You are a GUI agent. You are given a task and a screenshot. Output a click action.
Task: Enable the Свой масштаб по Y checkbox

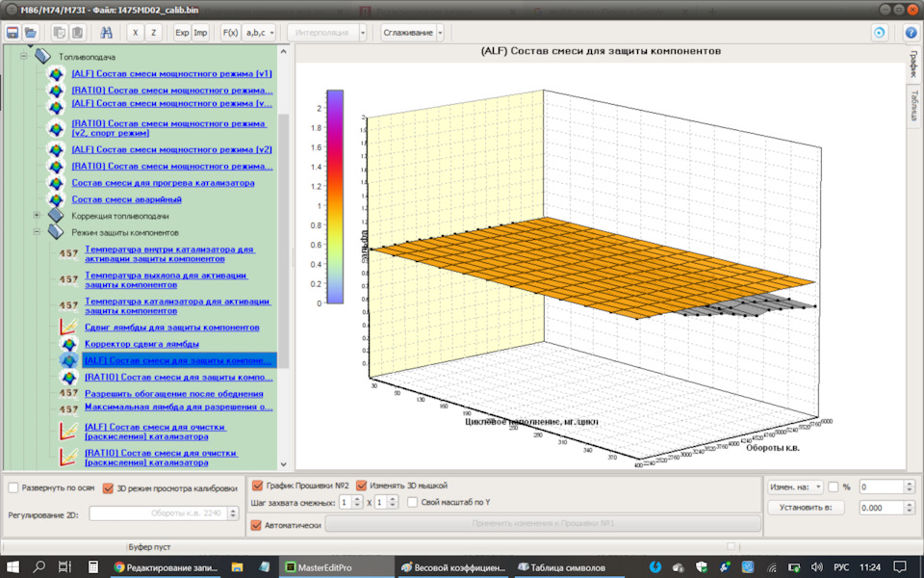coord(413,502)
